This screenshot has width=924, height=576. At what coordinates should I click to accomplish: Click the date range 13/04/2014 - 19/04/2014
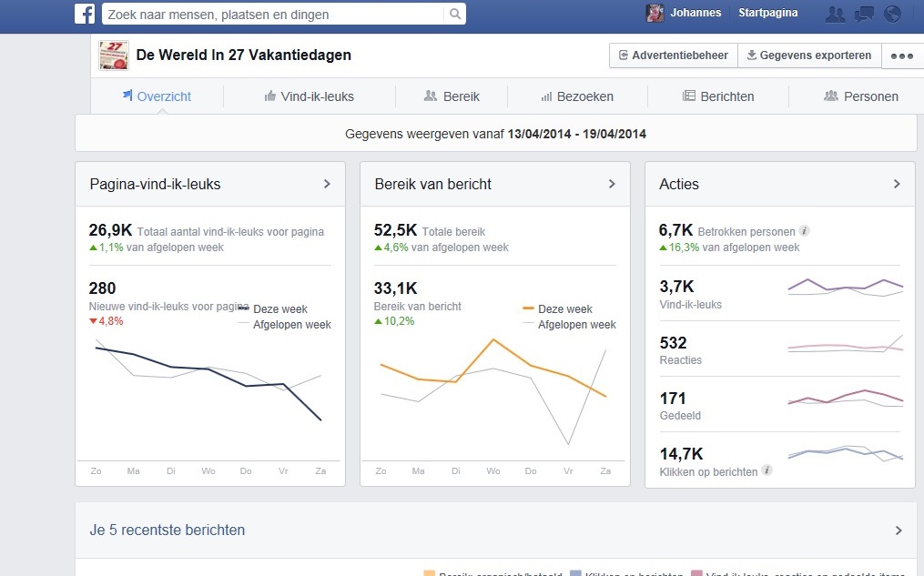click(577, 134)
